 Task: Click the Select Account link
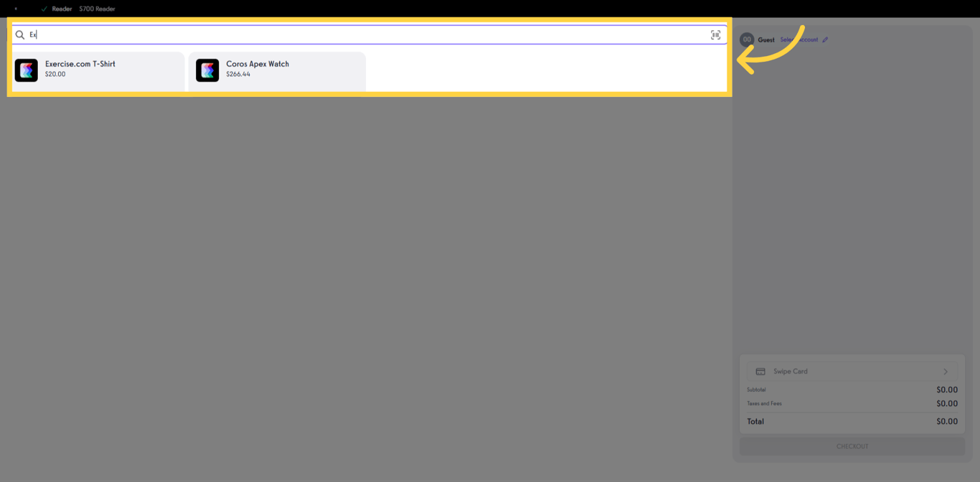pyautogui.click(x=800, y=39)
